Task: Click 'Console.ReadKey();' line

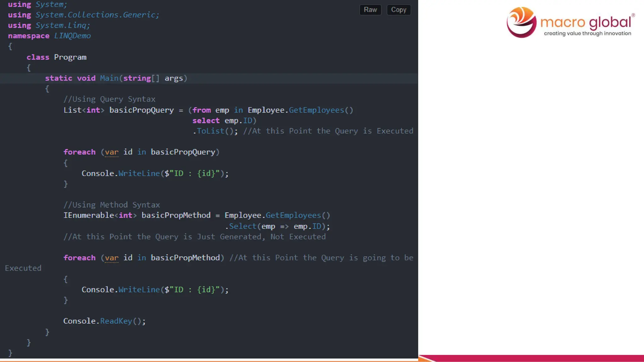Action: [x=105, y=321]
